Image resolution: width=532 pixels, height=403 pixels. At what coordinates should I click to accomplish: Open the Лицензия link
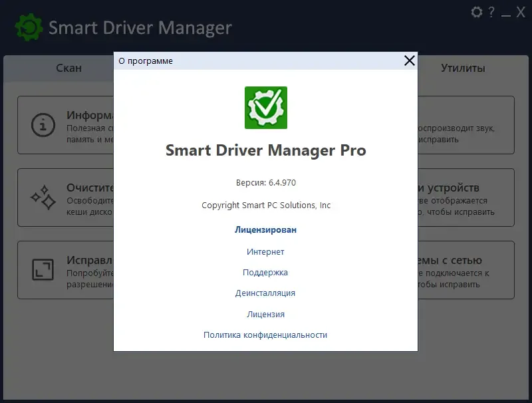[265, 314]
